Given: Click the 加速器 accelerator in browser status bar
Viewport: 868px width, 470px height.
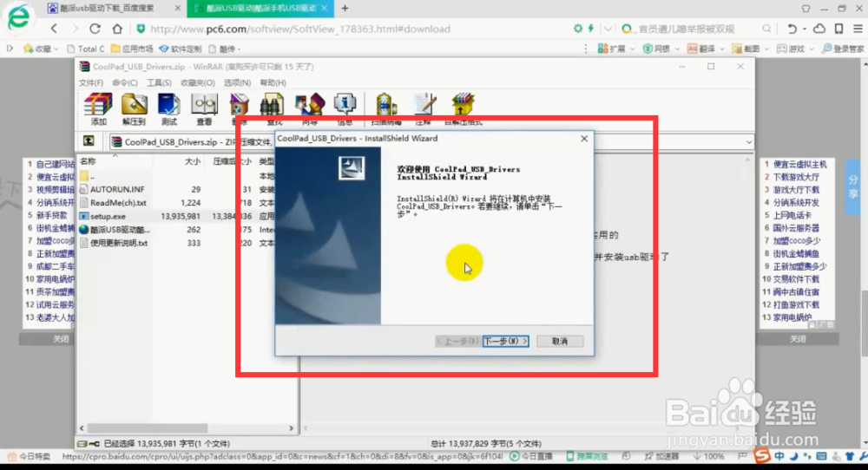Looking at the screenshot, I should 661,456.
